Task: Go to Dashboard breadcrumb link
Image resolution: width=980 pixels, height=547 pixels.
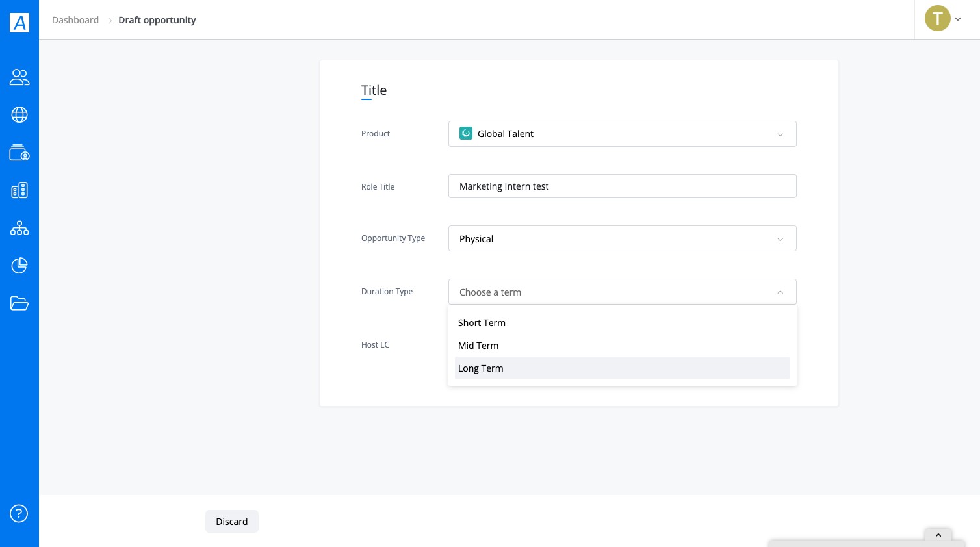Action: (x=75, y=20)
